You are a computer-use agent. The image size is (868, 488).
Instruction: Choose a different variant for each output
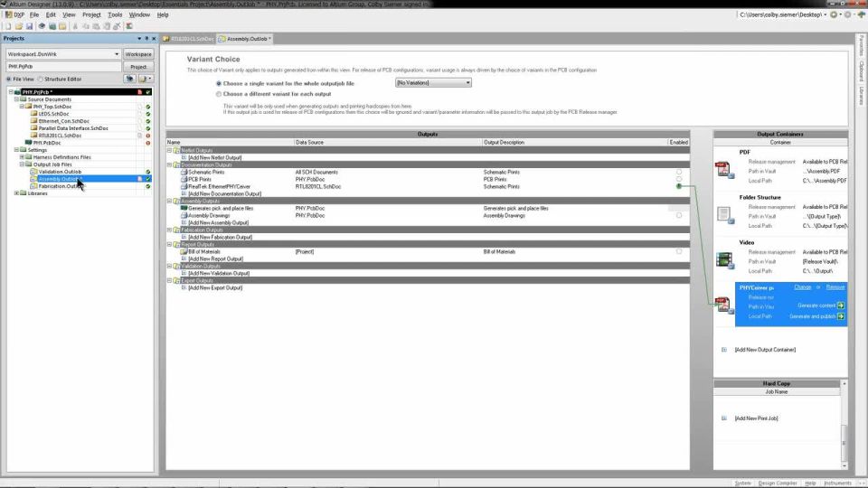pyautogui.click(x=219, y=94)
